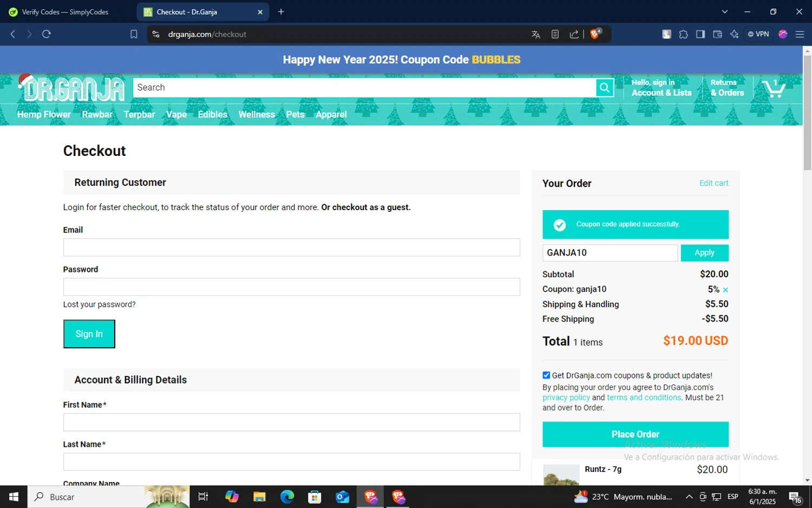Screen dimensions: 812x508
Task: Click the coupon code field containing GANJA10
Action: (610, 253)
